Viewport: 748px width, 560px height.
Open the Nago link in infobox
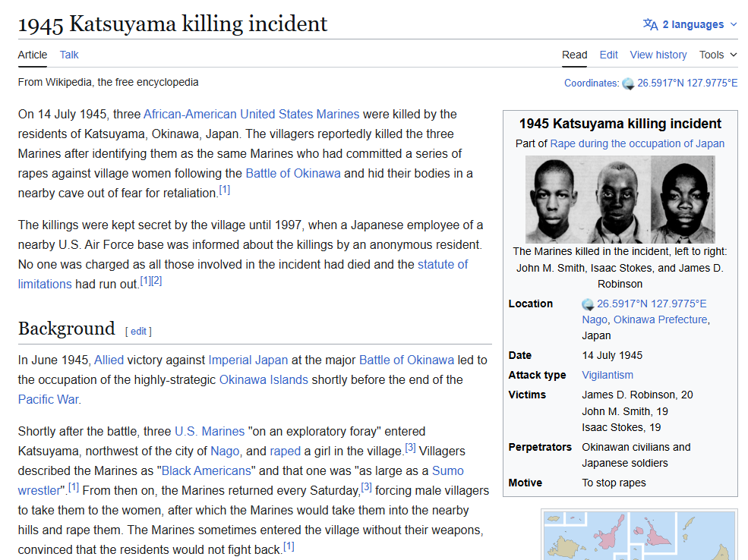595,319
